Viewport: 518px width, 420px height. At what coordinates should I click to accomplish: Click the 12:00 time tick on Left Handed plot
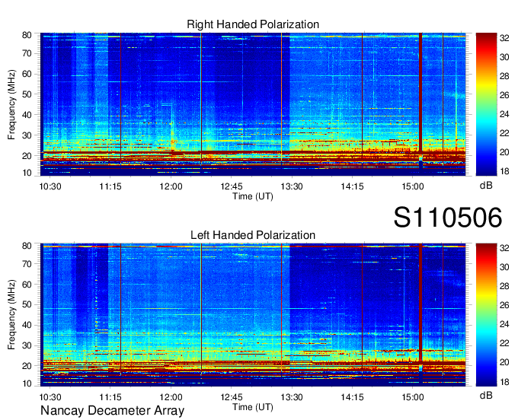coord(171,397)
